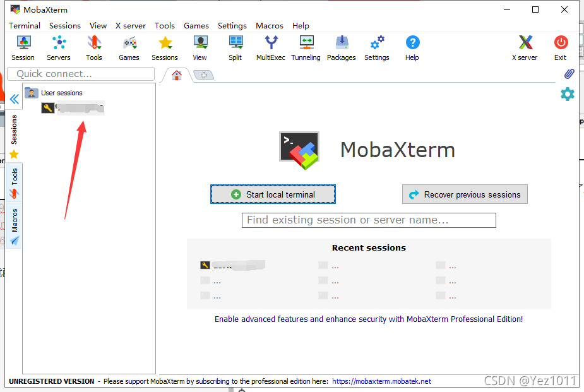Open the View toolbar icon

tap(200, 49)
